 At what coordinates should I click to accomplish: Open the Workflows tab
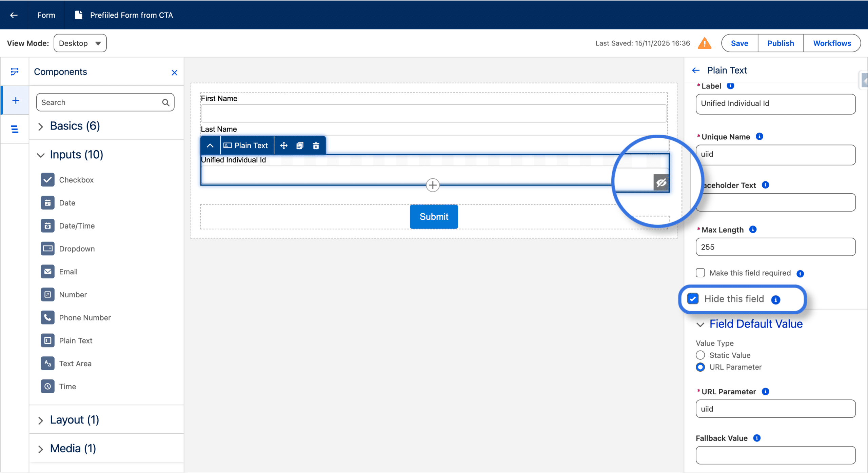pyautogui.click(x=832, y=43)
